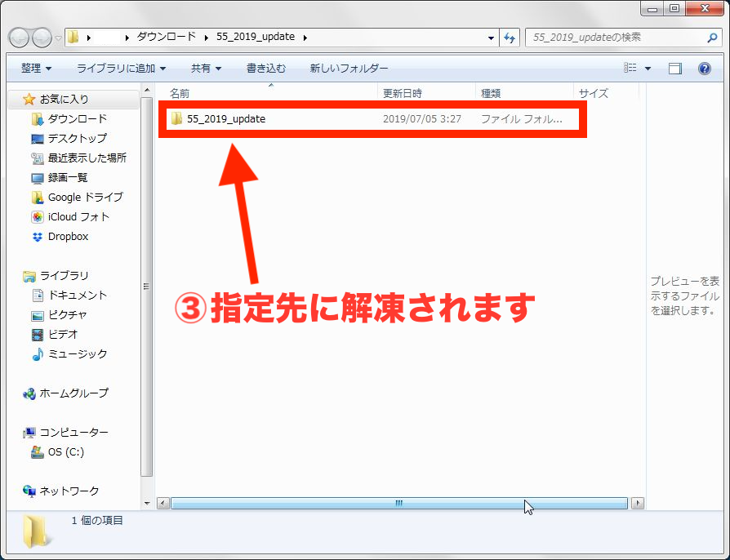This screenshot has width=730, height=560.
Task: Click the star icon of お気に入り
Action: click(29, 99)
